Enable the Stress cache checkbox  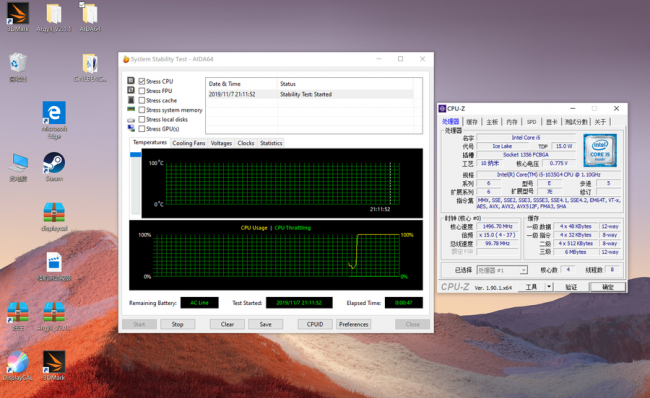coord(142,100)
